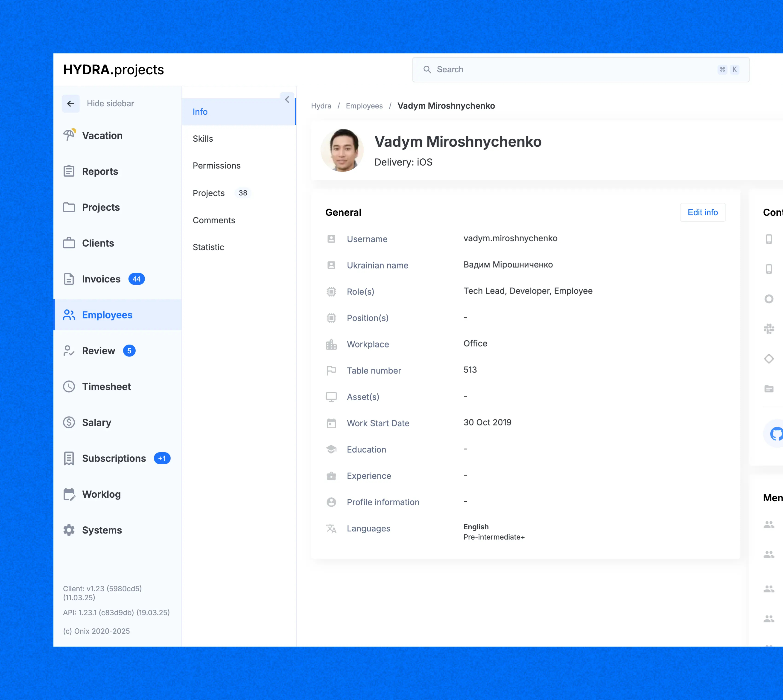This screenshot has height=700, width=783.
Task: Click the Delivery: iOS subtitle
Action: point(403,162)
